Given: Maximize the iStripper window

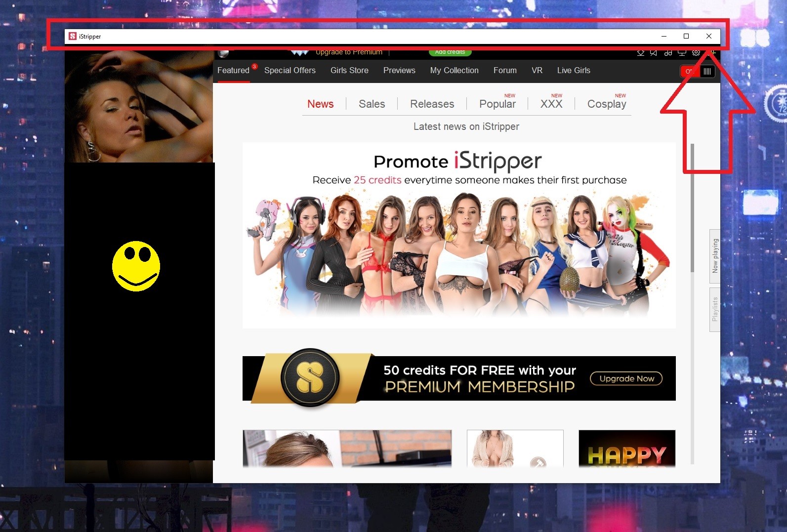Looking at the screenshot, I should click(686, 36).
